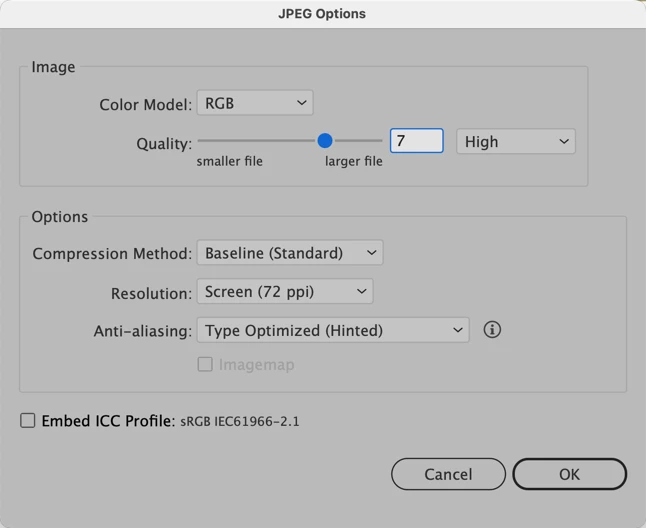Expand the Compression Method dropdown
The height and width of the screenshot is (528, 646).
coord(289,254)
